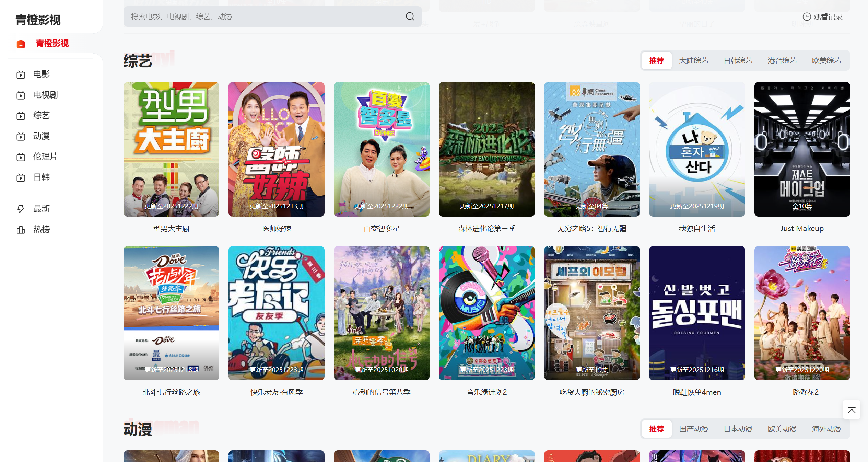Open 伦理片 category in sidebar
Viewport: 868px width, 462px height.
(x=45, y=157)
